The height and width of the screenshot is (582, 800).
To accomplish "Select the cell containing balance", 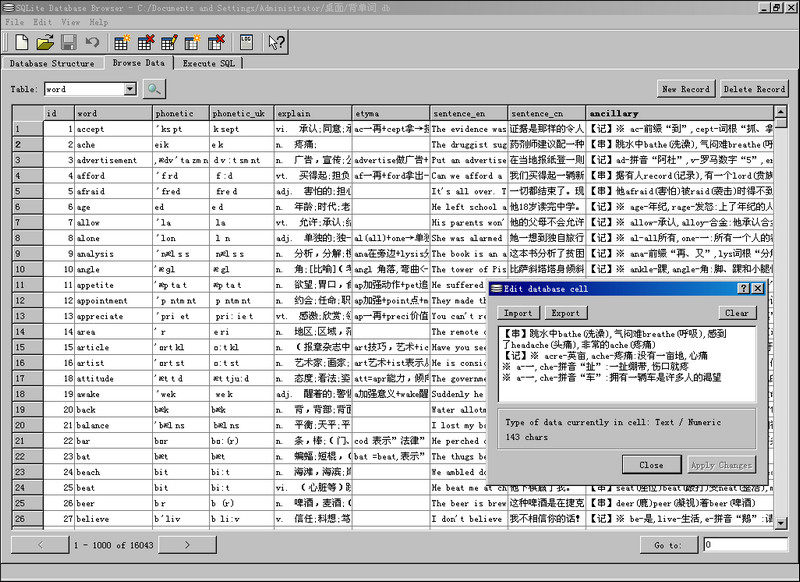I will pyautogui.click(x=113, y=425).
